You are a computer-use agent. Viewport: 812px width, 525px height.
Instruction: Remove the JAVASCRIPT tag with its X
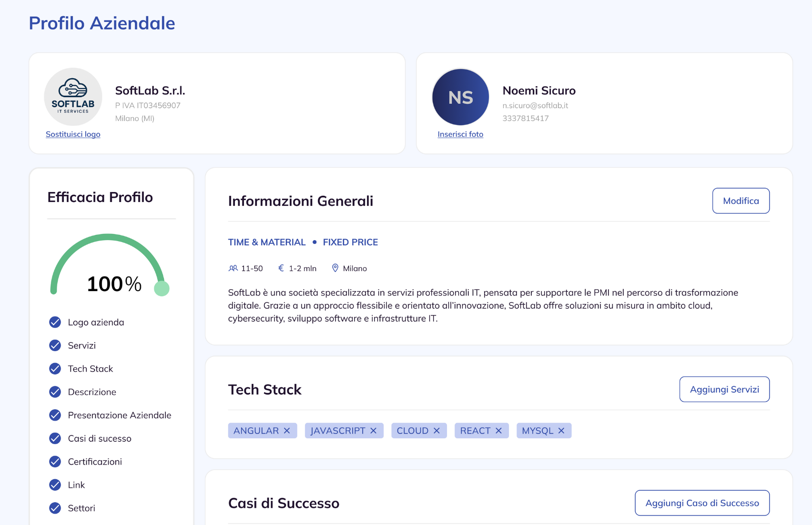click(374, 431)
